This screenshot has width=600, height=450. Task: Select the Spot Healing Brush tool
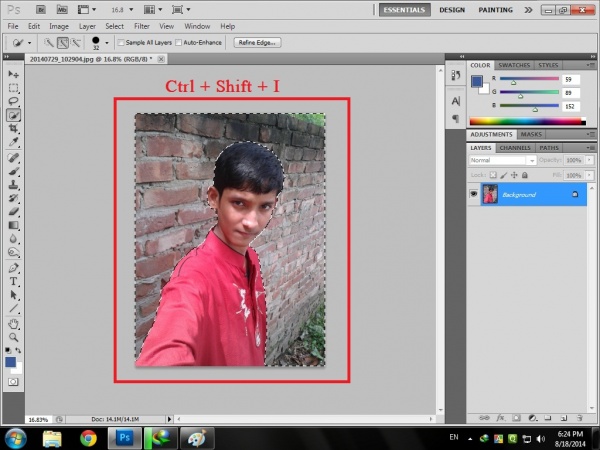tap(13, 158)
